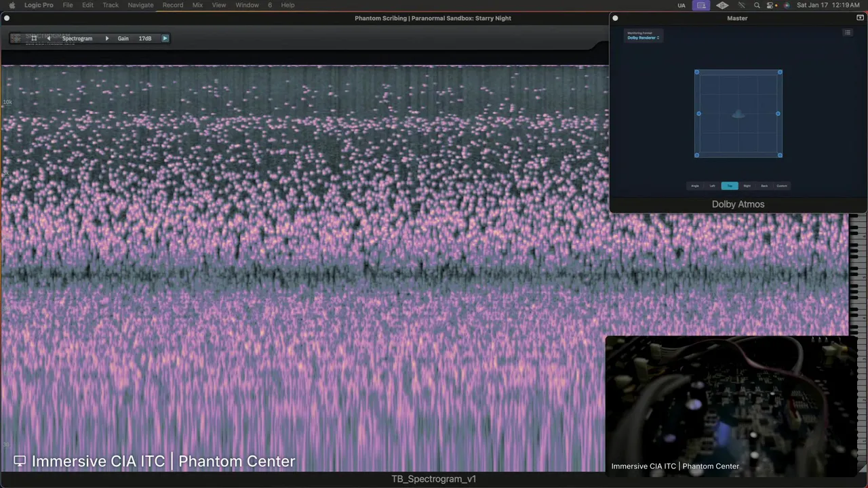Click the Master window title

pos(737,18)
